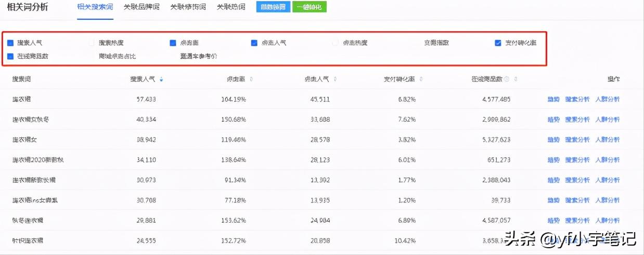Uncheck the 支付转化率 metric checkbox
Screen dimensions: 644x255
(x=498, y=43)
